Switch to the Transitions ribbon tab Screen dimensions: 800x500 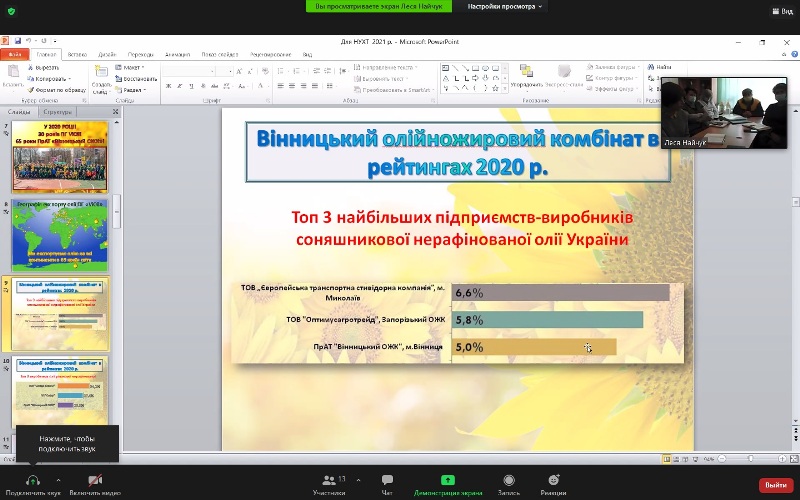[x=140, y=54]
